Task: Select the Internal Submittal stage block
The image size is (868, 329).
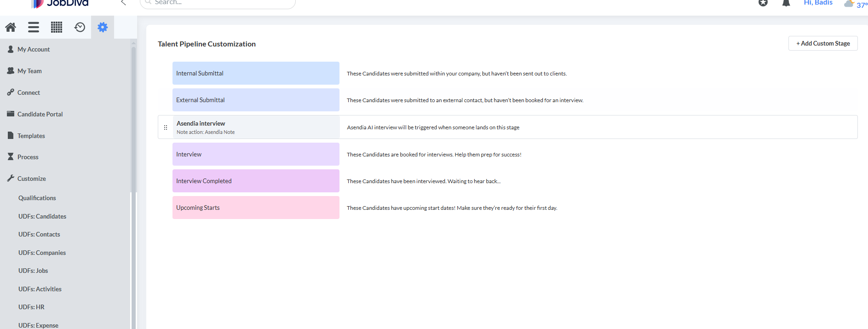Action: click(x=256, y=73)
